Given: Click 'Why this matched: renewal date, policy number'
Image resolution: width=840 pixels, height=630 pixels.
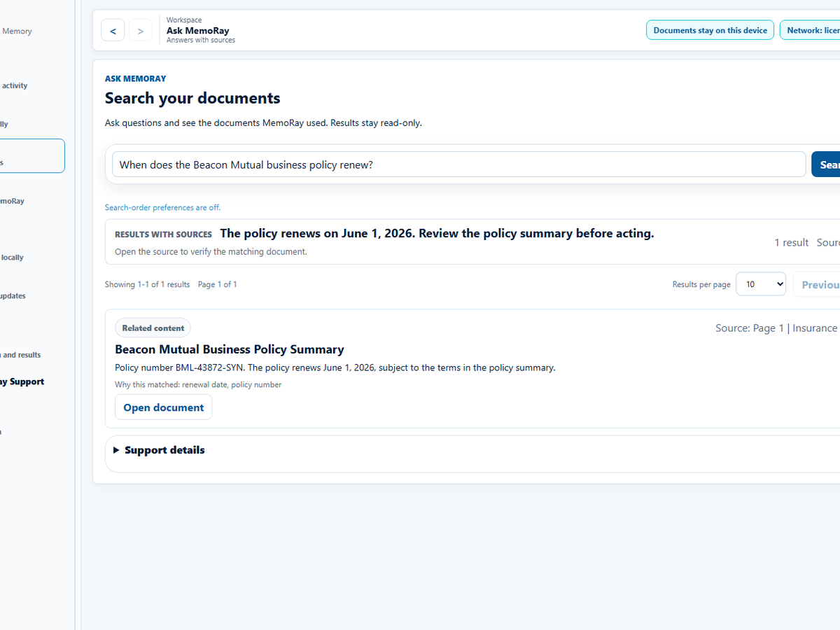Looking at the screenshot, I should click(x=198, y=384).
